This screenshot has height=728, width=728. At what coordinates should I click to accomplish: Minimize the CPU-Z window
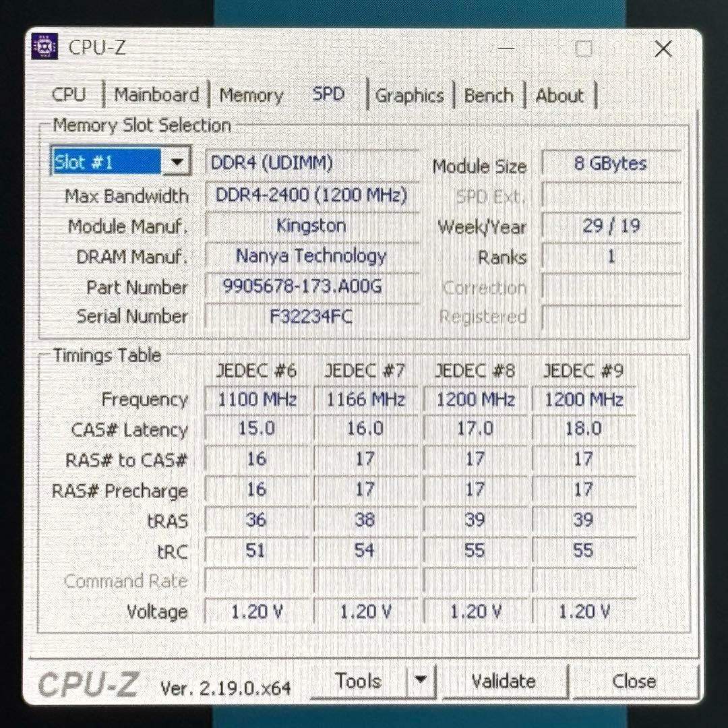click(506, 48)
